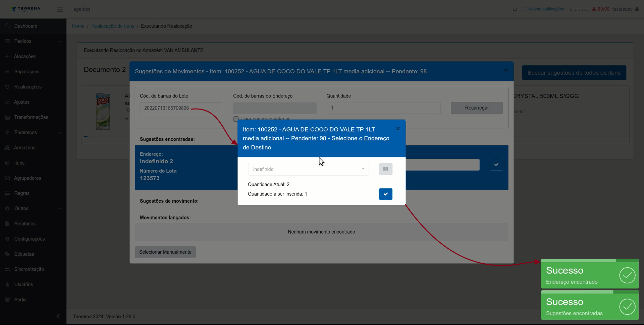Open Alocações in sidebar

(x=33, y=56)
